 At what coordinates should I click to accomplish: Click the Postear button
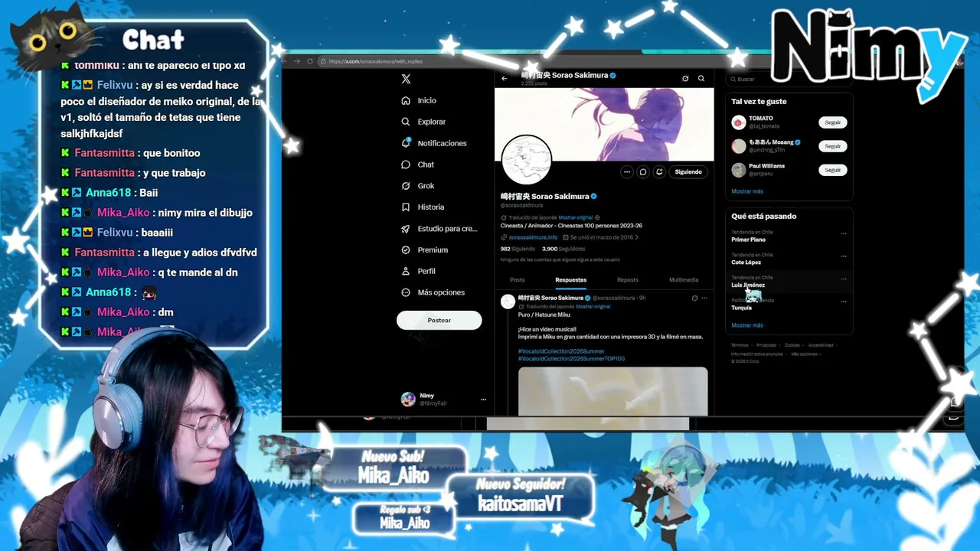click(439, 321)
